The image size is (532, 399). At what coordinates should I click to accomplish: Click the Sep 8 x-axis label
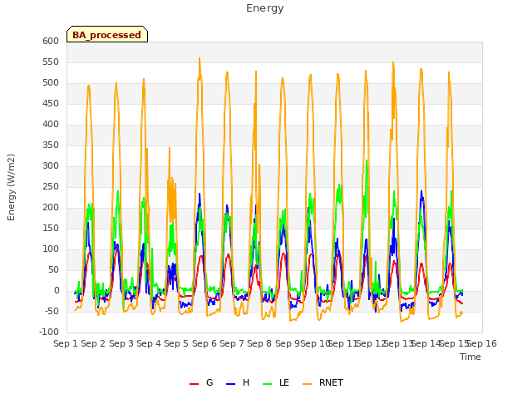[259, 343]
